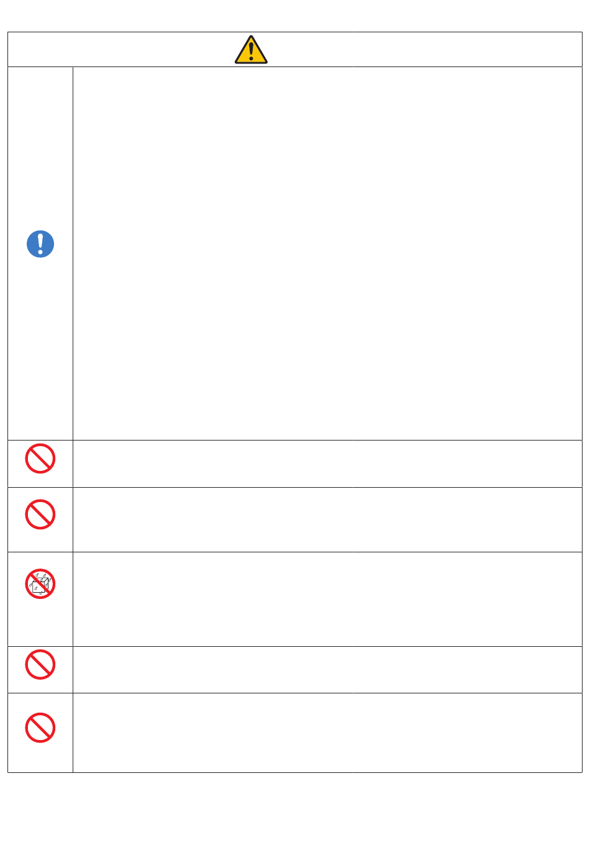Select the empty cell beside the second prohibition icon
This screenshot has height=868, width=590.
pyautogui.click(x=327, y=519)
